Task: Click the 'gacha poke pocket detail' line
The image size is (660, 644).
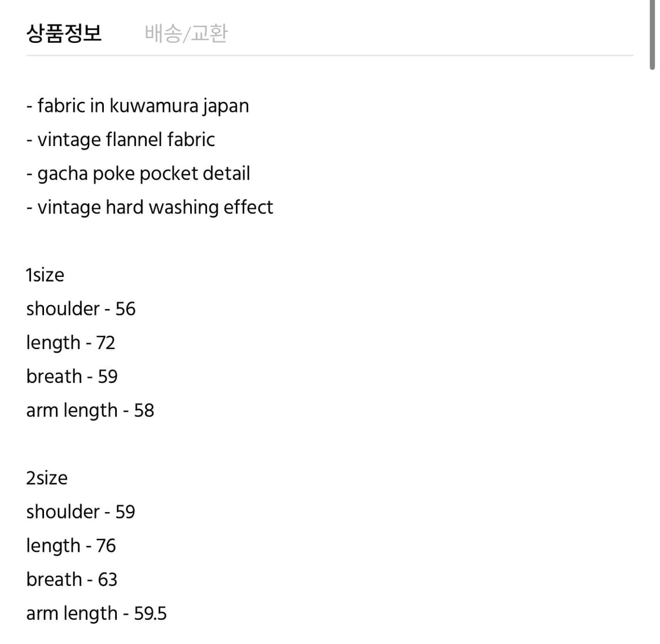Action: tap(138, 174)
